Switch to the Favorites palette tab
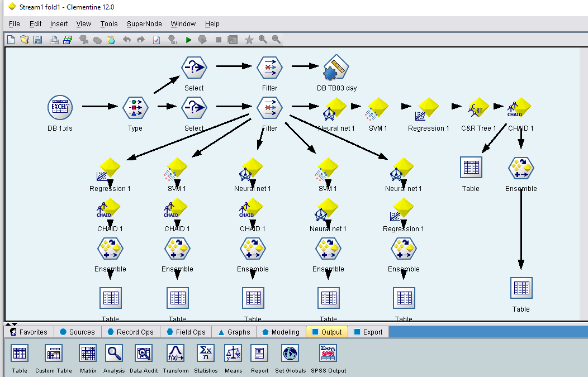Screen dimensions: 588x377 click(29, 332)
